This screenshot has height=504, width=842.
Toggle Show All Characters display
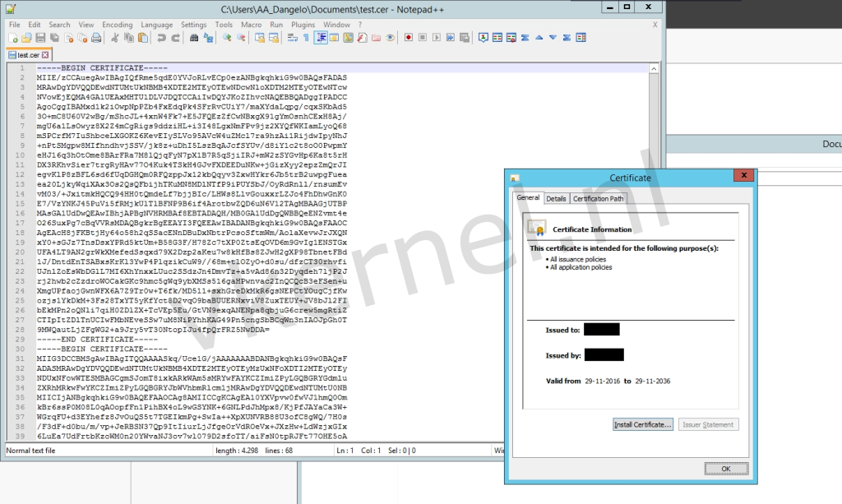tap(308, 38)
